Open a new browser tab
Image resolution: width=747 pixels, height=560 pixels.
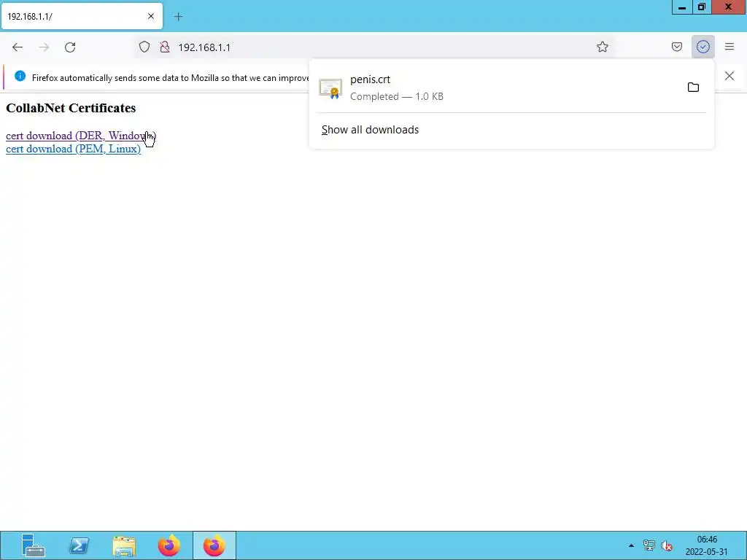pyautogui.click(x=178, y=17)
